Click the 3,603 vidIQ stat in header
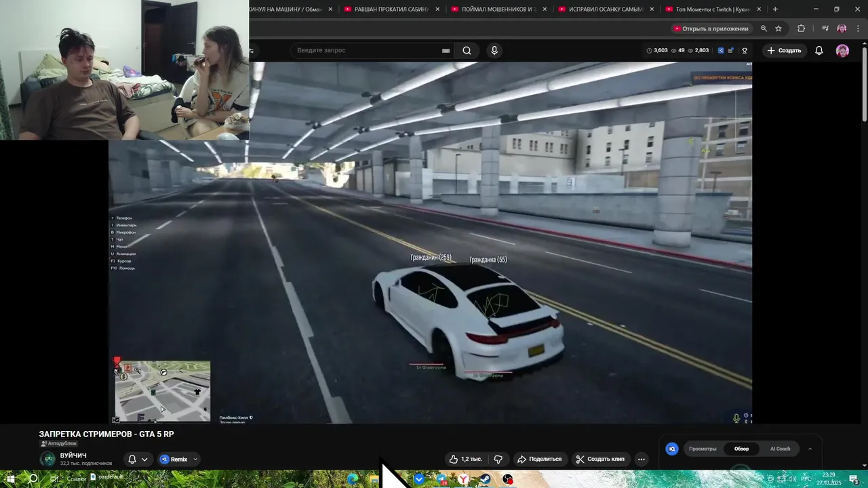The height and width of the screenshot is (488, 868). 657,50
